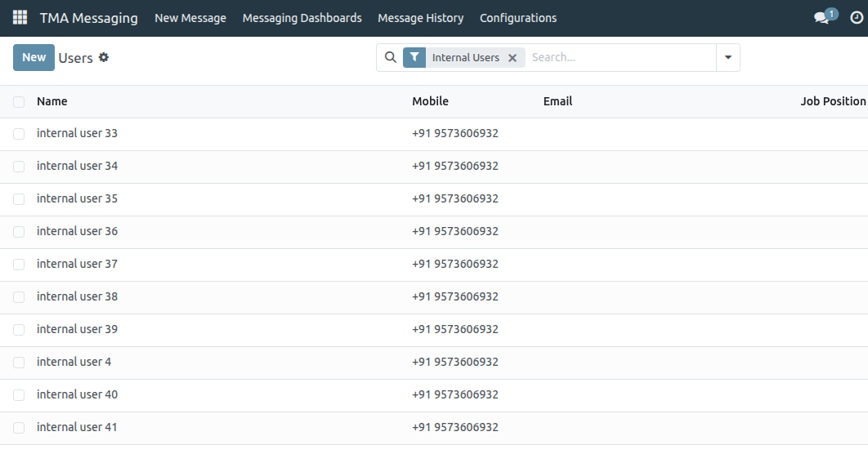Open the conversations chat icon
This screenshot has height=454, width=868.
pos(822,18)
